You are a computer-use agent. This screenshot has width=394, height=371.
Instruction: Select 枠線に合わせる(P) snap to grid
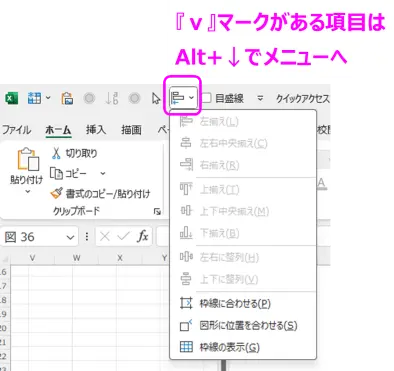point(243,303)
